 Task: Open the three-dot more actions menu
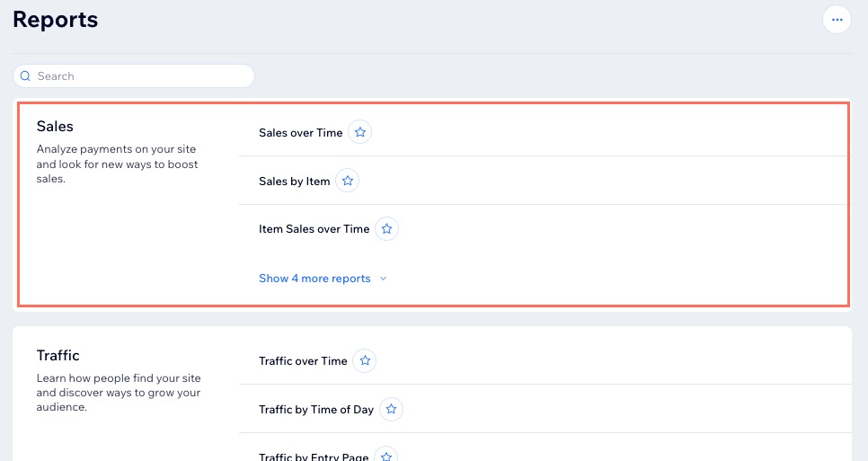click(837, 20)
